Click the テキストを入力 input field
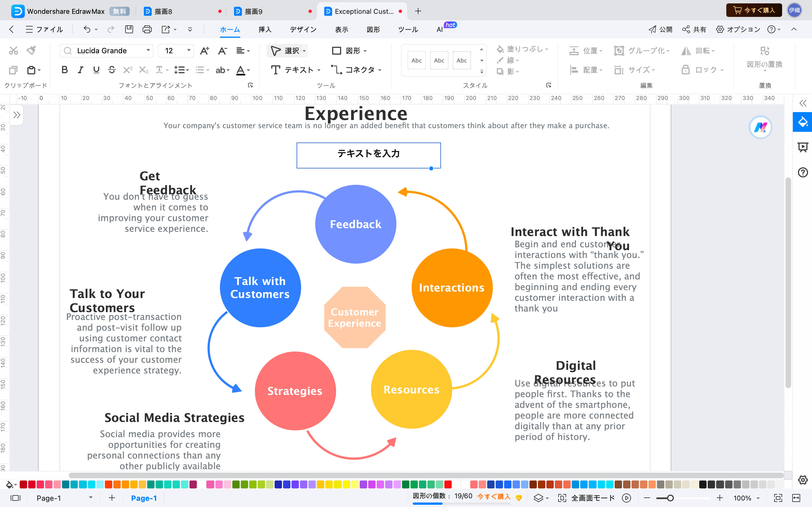 (x=369, y=153)
